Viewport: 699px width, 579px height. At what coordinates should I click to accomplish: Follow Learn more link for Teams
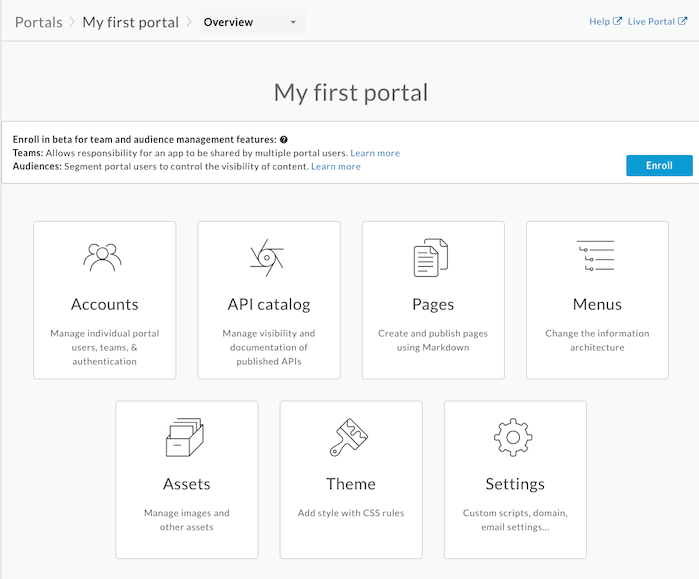coord(375,153)
